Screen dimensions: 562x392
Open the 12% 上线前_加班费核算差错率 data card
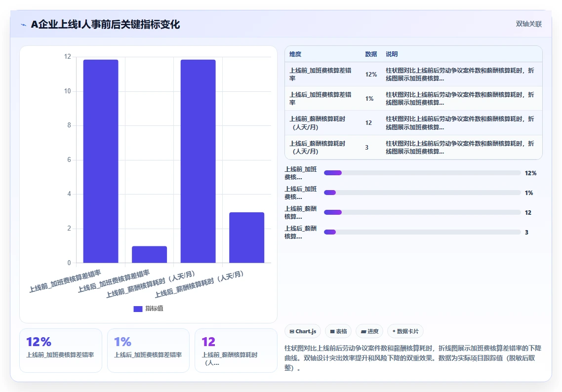(x=61, y=351)
